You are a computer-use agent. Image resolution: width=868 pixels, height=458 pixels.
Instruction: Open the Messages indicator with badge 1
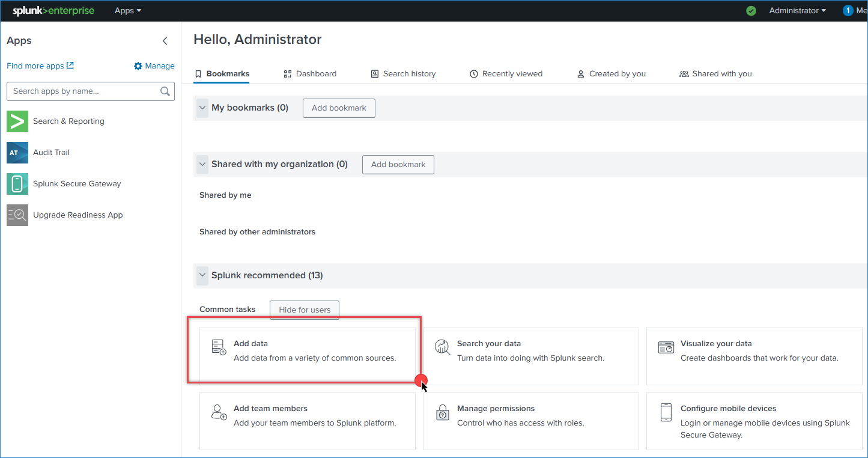click(855, 11)
